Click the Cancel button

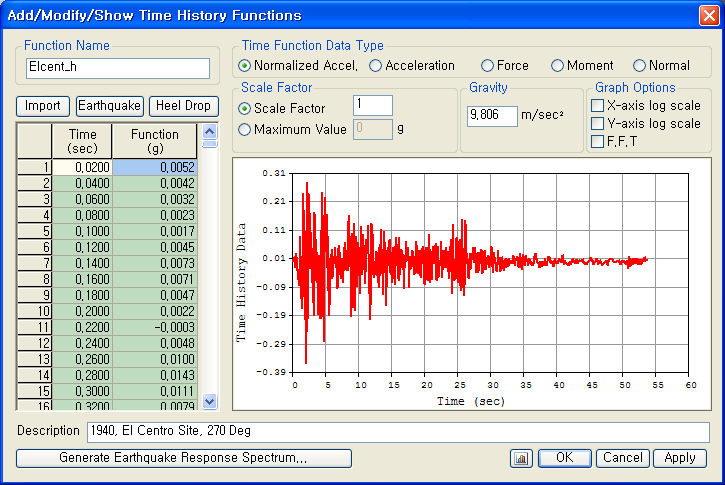click(x=623, y=458)
